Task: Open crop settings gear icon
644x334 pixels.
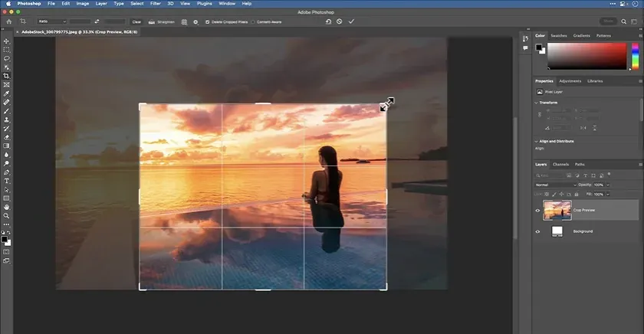Action: pos(195,21)
